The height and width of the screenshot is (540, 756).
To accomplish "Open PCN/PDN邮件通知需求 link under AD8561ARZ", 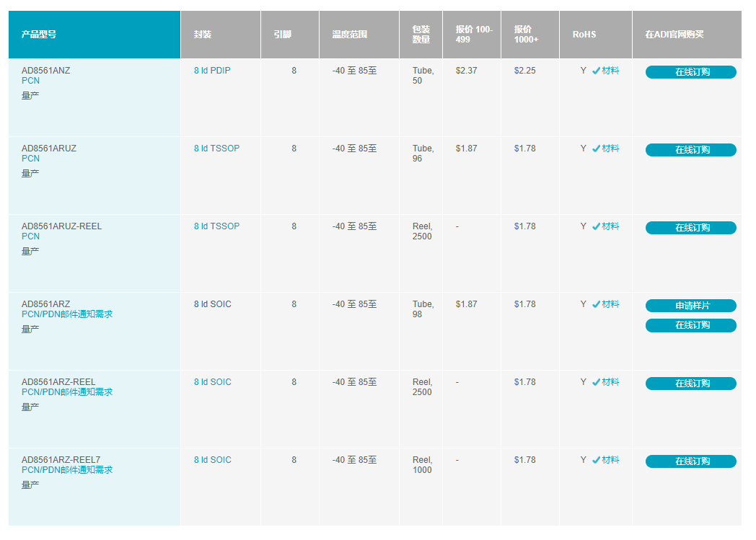I will point(67,314).
